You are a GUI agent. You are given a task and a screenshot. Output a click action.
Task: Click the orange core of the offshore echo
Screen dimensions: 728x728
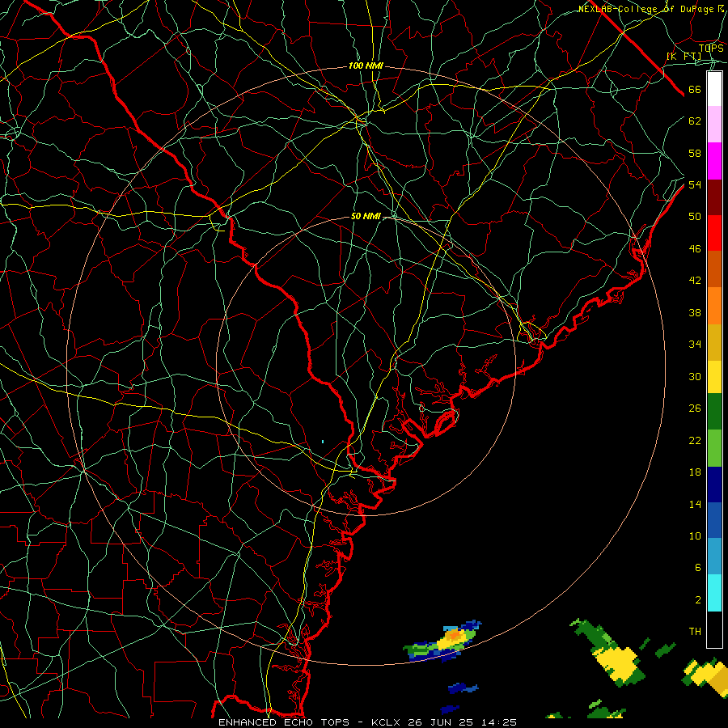(453, 634)
